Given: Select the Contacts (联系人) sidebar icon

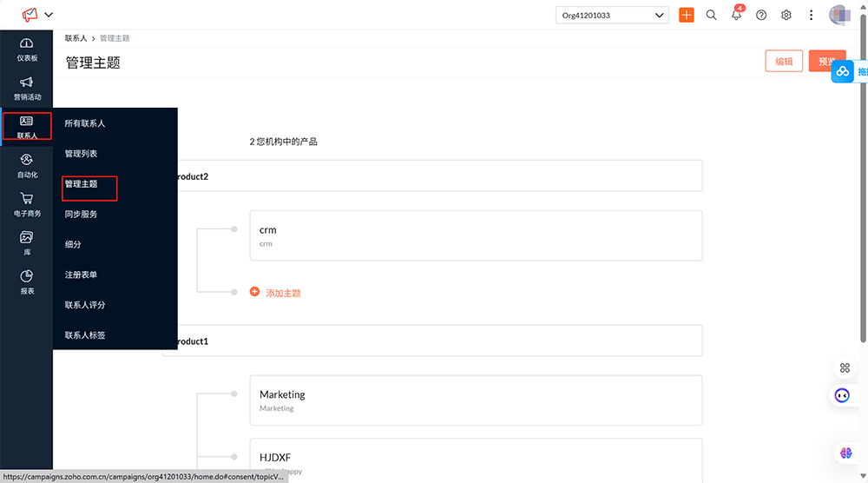Looking at the screenshot, I should click(26, 127).
